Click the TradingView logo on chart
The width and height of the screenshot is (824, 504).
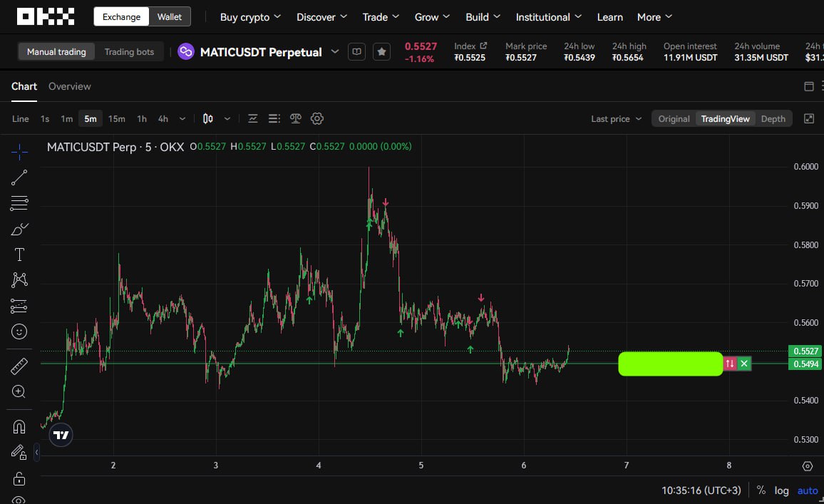61,435
